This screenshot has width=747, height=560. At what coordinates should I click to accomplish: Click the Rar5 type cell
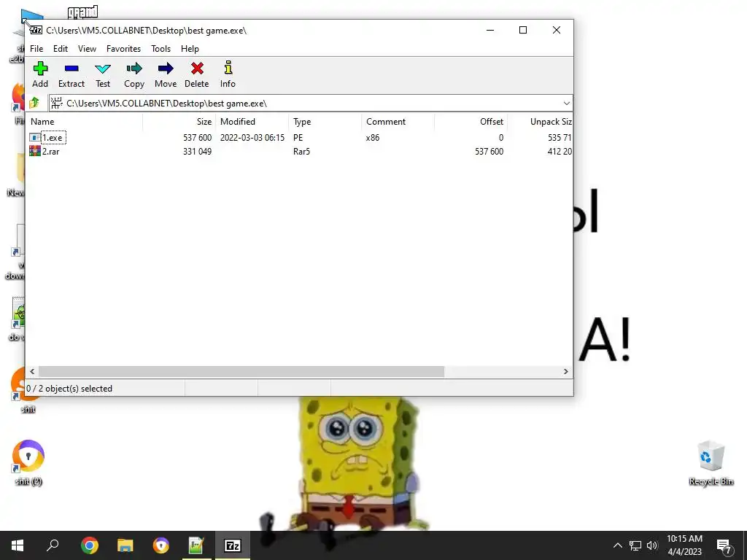click(x=301, y=152)
